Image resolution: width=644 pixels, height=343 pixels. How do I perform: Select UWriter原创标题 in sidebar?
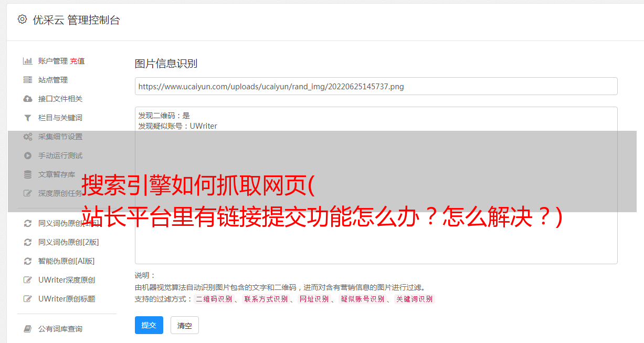pos(67,299)
